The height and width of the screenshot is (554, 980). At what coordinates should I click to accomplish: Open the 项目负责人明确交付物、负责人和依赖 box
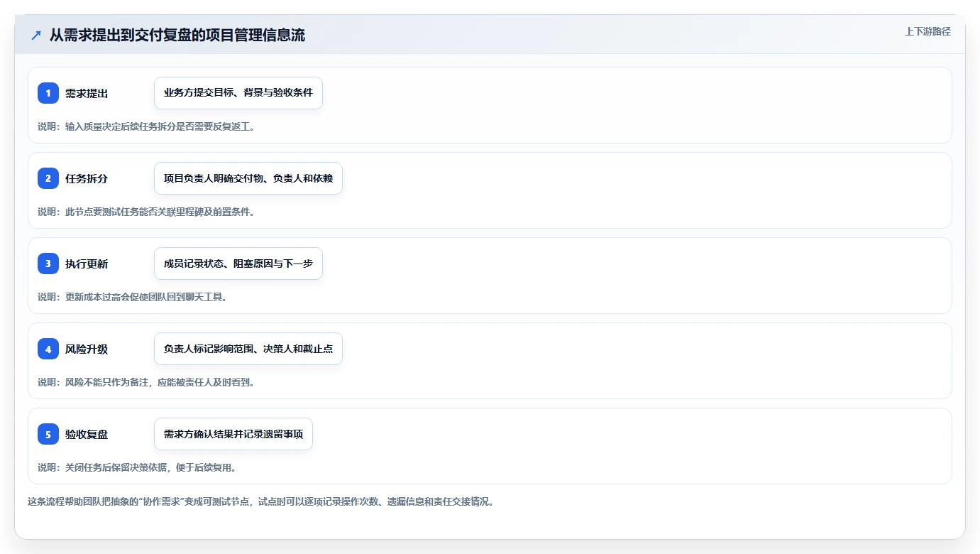[248, 178]
